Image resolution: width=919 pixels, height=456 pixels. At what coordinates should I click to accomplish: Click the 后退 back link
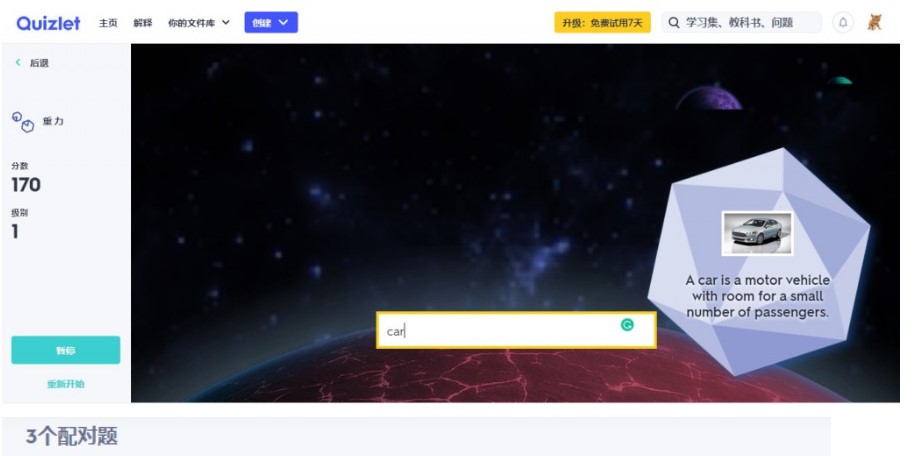click(39, 63)
